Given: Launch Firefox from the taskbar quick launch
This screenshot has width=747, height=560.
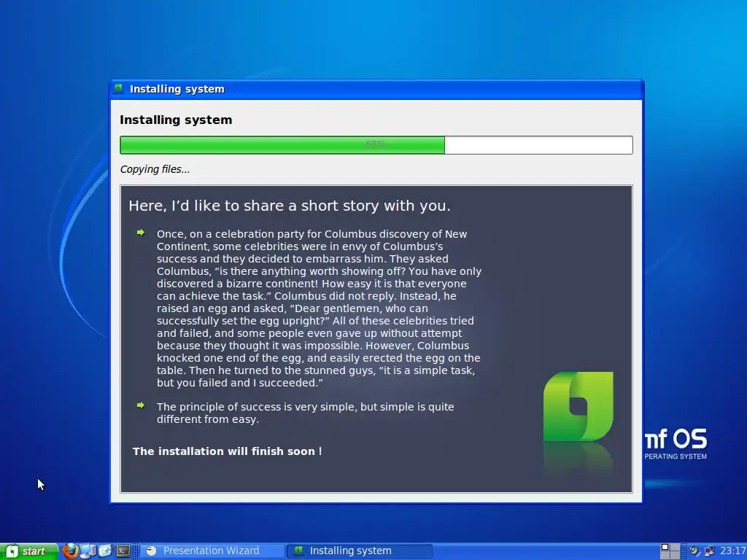Looking at the screenshot, I should 71,551.
